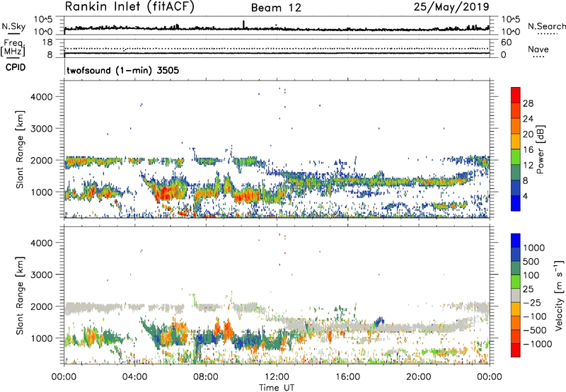This screenshot has width=566, height=392.
Task: Click the '-500' label on Velocity colorbar
Action: (535, 330)
